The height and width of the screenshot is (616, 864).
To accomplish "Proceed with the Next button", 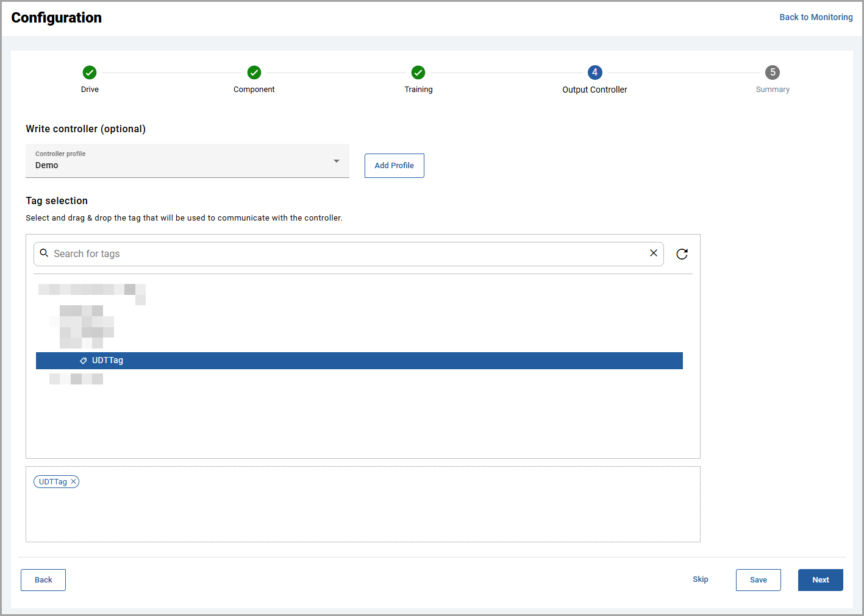I will click(820, 580).
